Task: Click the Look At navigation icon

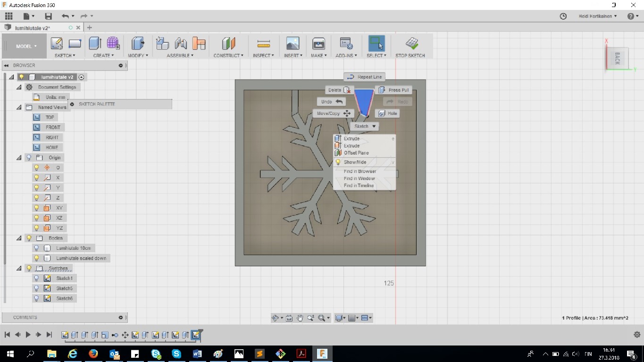Action: [289, 318]
